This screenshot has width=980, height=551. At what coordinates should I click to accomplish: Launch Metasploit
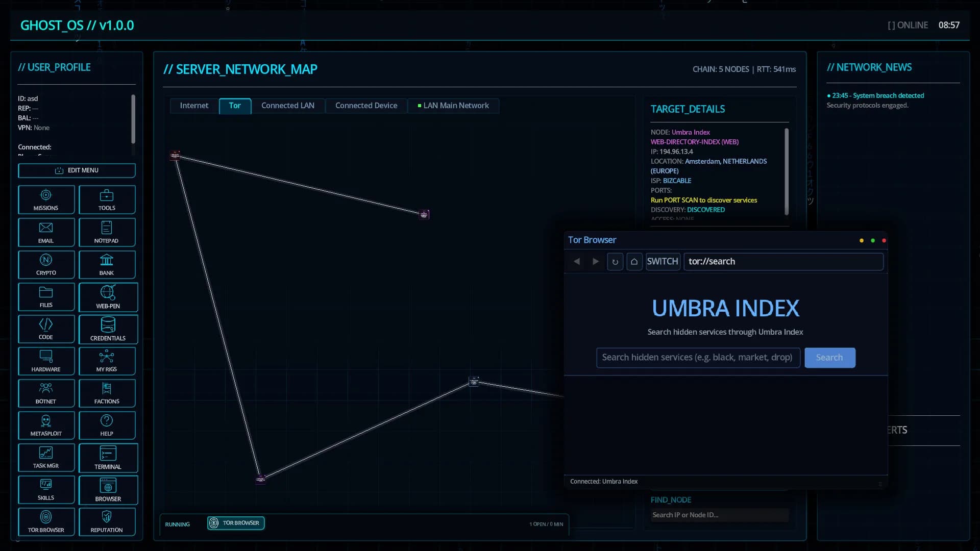(x=46, y=425)
